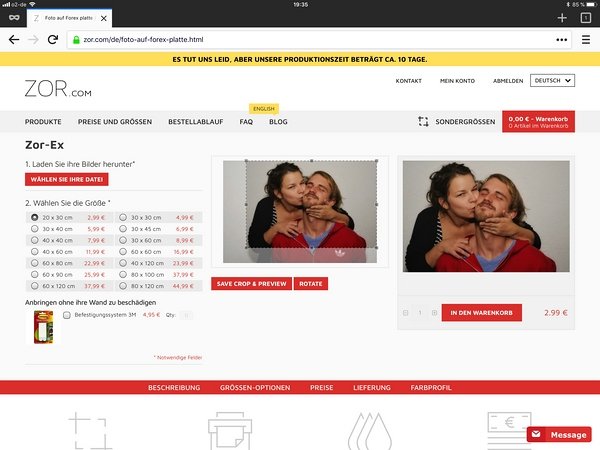Image resolution: width=600 pixels, height=450 pixels.
Task: Click the Befestigungssystem 3M product image
Action: tap(44, 327)
